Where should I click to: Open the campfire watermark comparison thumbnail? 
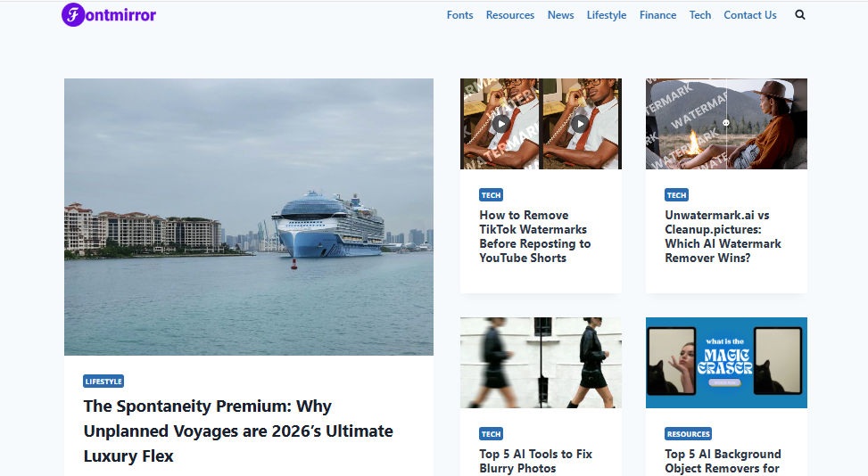[x=726, y=124]
